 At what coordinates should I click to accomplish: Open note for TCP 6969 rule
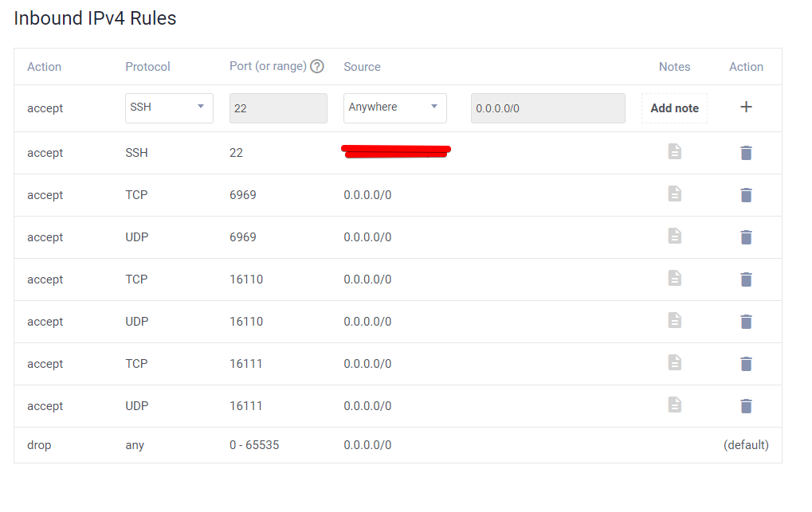674,193
